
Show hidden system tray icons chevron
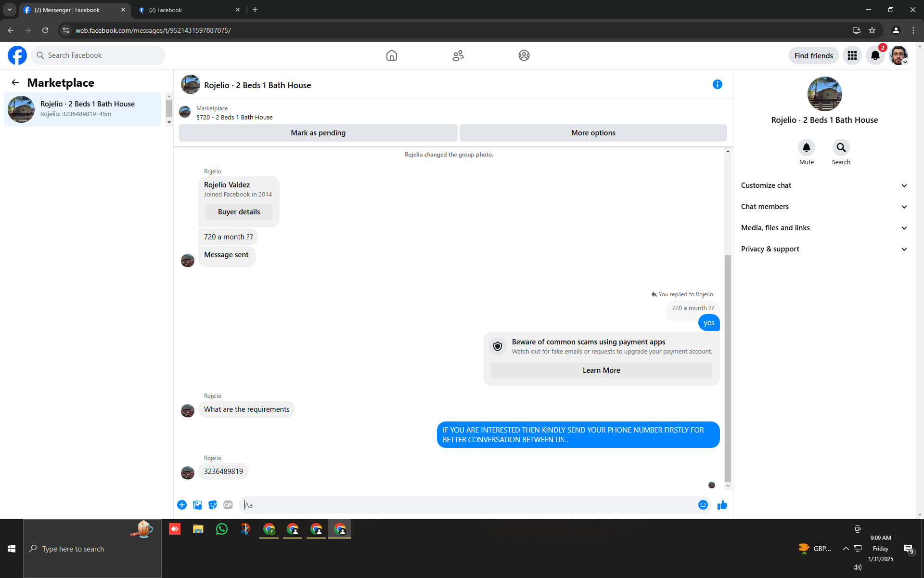click(x=846, y=549)
